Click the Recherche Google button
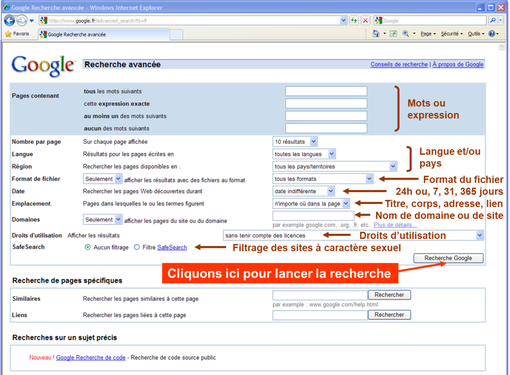Viewport: 510px width, 375px height. (x=448, y=258)
